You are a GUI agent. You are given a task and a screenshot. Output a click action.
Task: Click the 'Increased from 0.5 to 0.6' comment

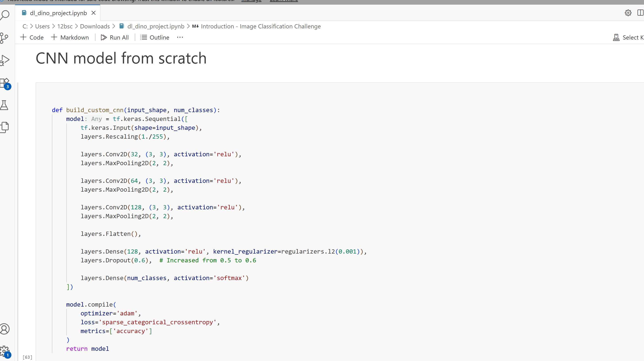point(208,260)
